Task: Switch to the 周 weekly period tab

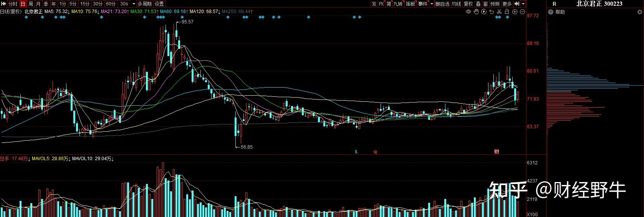Action: [x=31, y=4]
